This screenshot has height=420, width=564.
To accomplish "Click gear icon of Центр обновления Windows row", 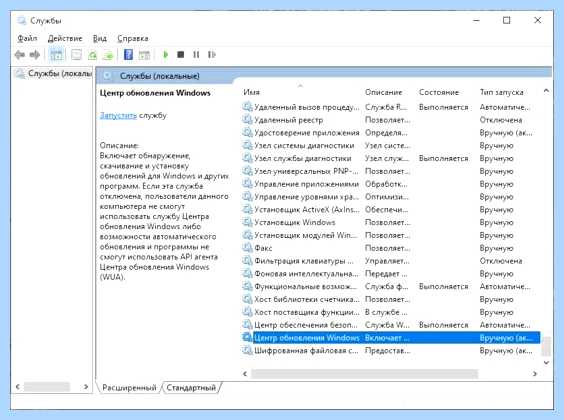I will [x=247, y=337].
